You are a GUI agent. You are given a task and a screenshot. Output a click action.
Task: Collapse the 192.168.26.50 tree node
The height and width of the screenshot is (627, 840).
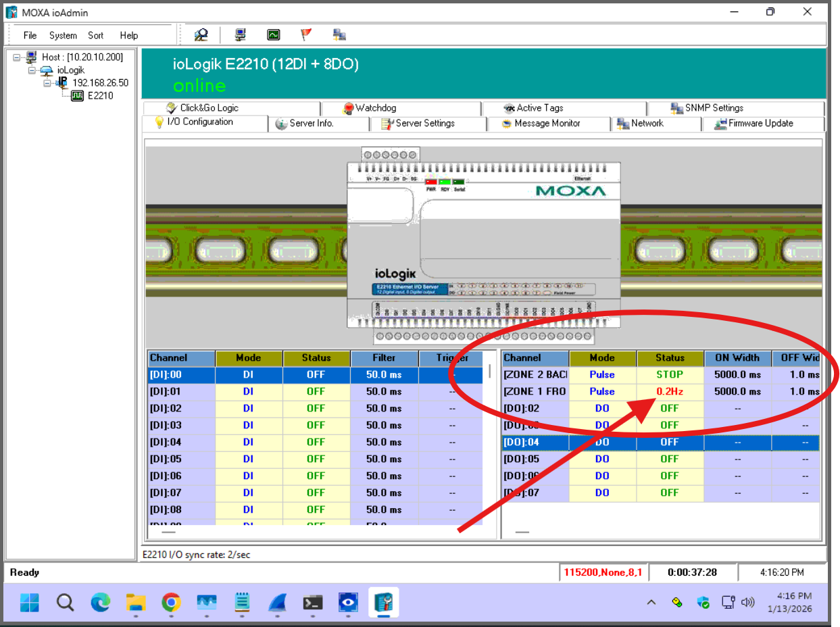(47, 83)
